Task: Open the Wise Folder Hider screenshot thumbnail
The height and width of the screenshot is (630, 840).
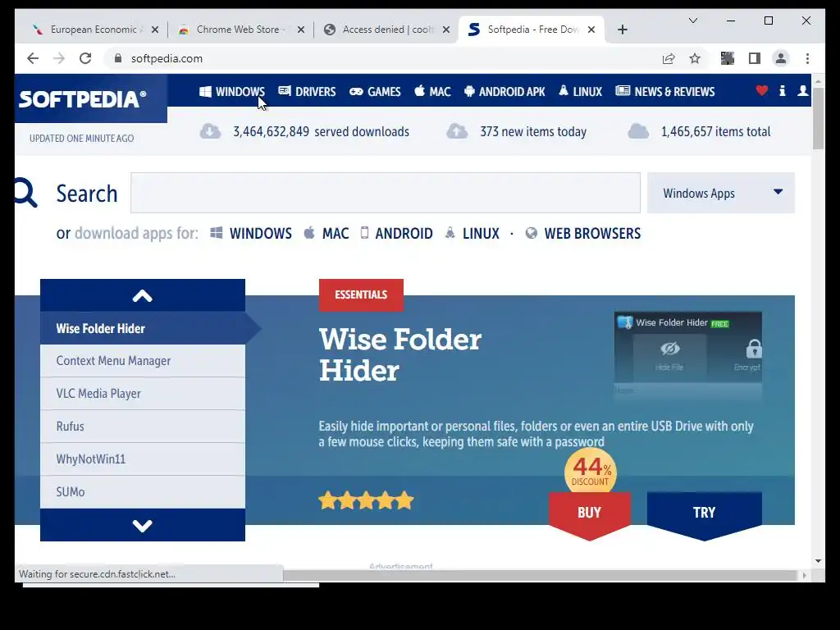Action: click(688, 356)
